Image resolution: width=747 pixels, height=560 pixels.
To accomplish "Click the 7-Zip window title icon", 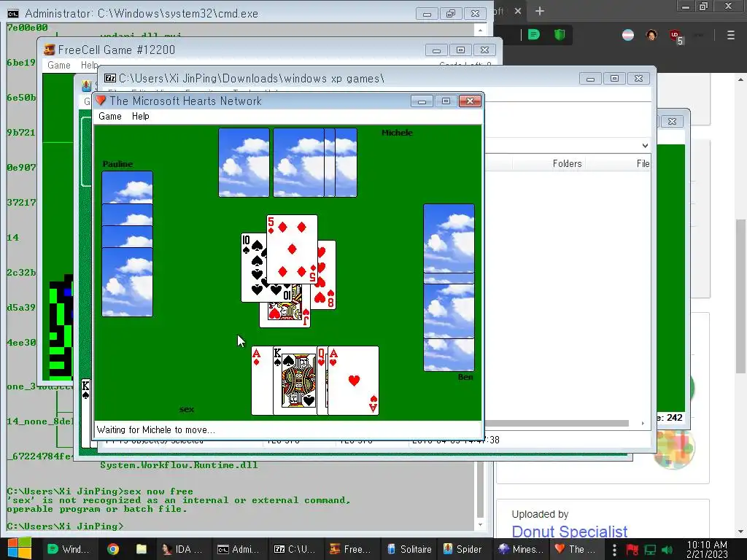I will pos(110,78).
